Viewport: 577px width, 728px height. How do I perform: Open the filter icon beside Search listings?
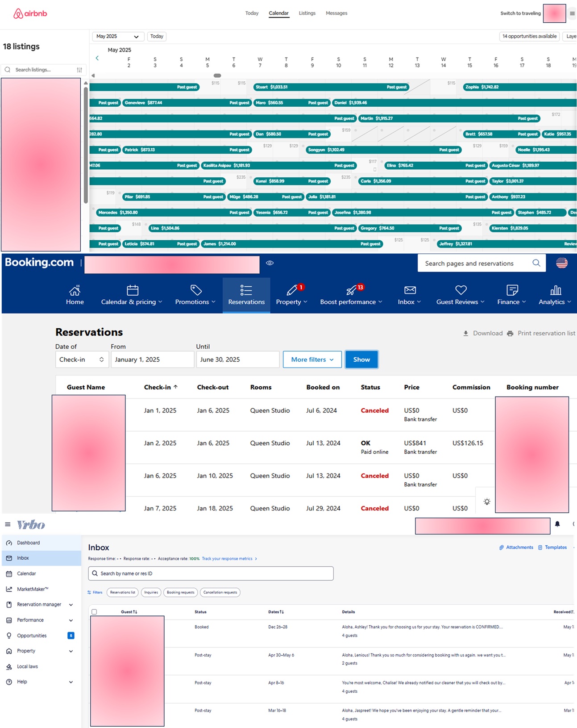[79, 70]
